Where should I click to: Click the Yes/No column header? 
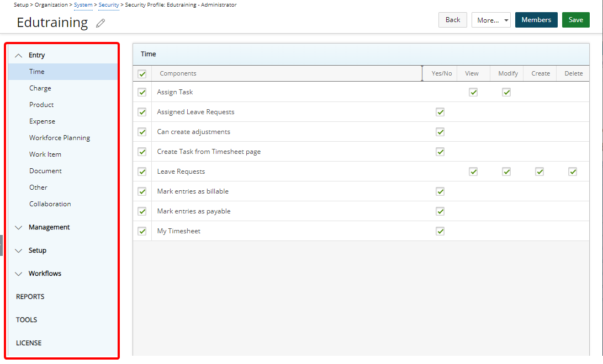[440, 73]
